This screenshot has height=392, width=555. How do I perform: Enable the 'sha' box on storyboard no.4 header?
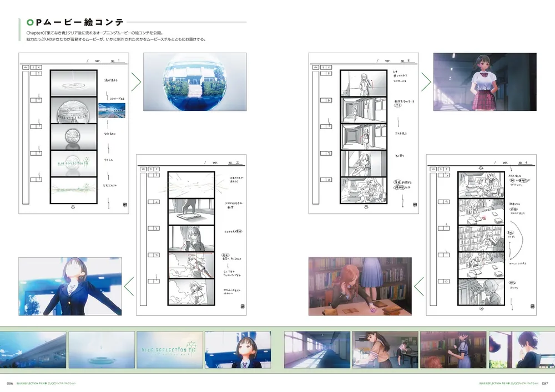coord(433,169)
